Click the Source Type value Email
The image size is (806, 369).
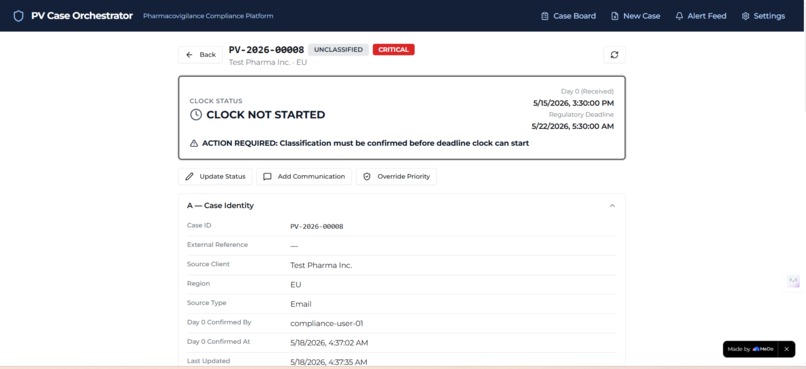(x=301, y=304)
